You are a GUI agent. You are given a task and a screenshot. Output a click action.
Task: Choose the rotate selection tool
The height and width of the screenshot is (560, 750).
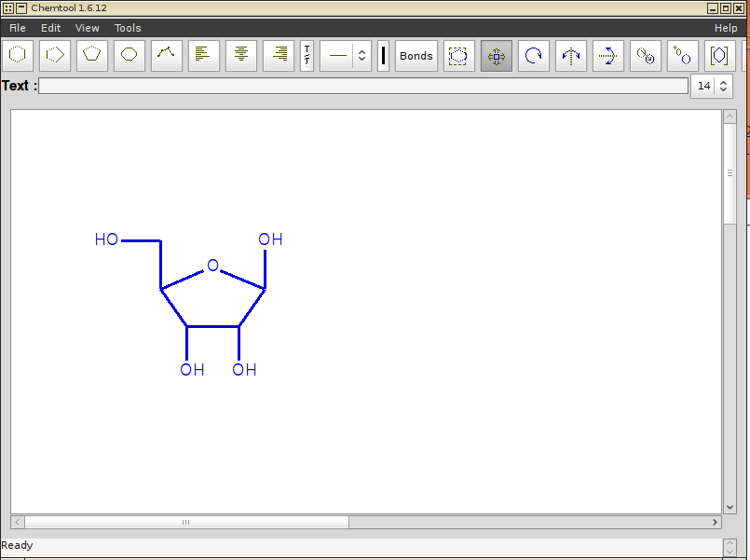[533, 56]
